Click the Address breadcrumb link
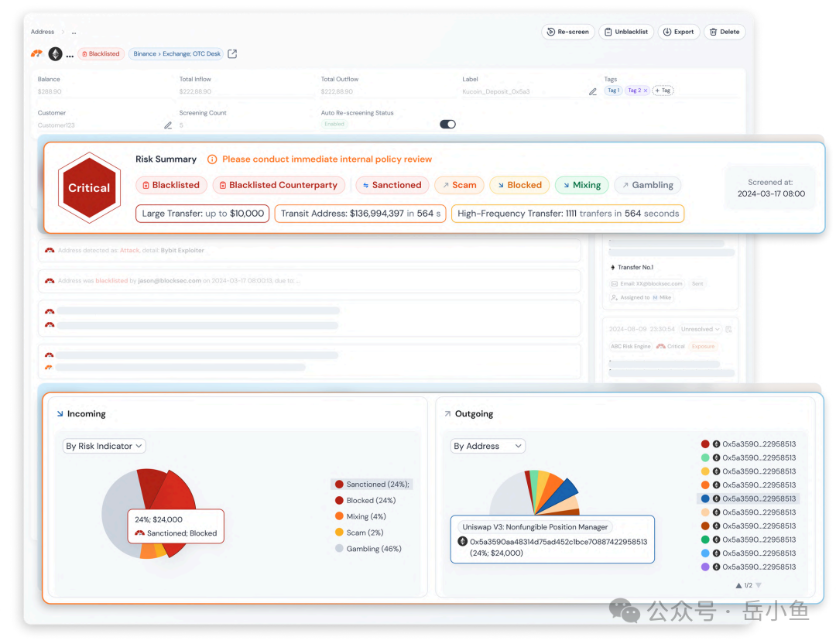Image resolution: width=836 pixels, height=644 pixels. pyautogui.click(x=42, y=32)
